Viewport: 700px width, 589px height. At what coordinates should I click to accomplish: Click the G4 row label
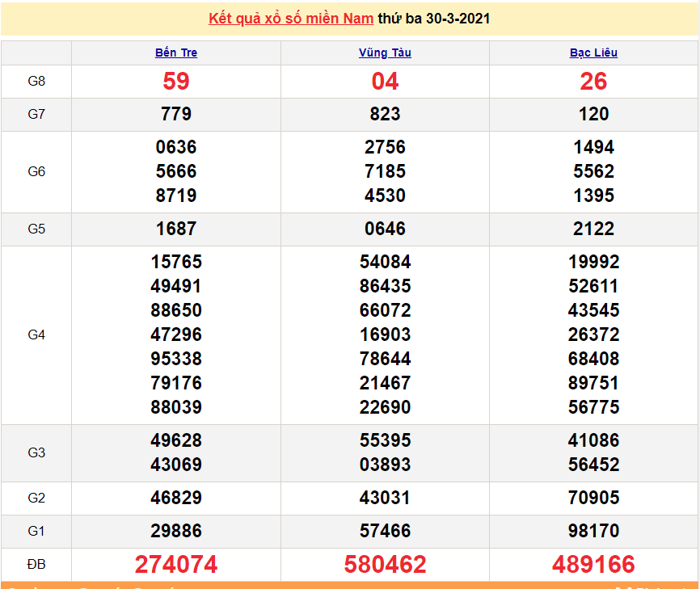36,334
